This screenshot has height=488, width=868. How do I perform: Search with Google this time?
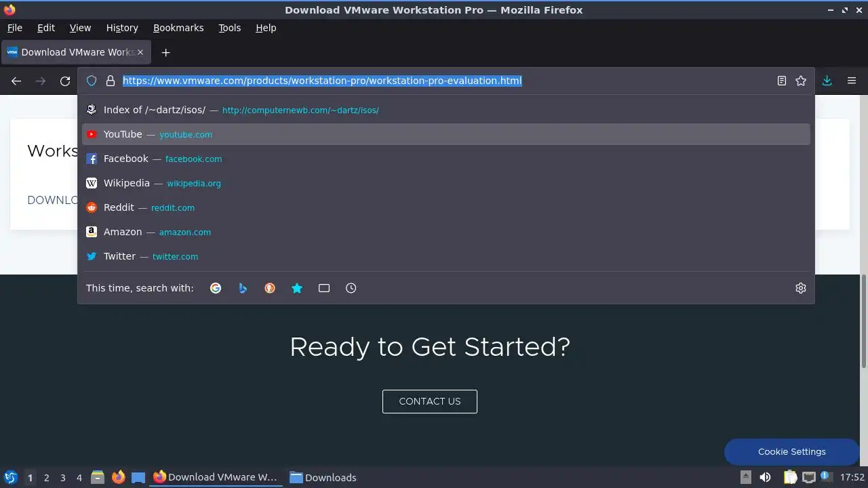[x=216, y=288]
